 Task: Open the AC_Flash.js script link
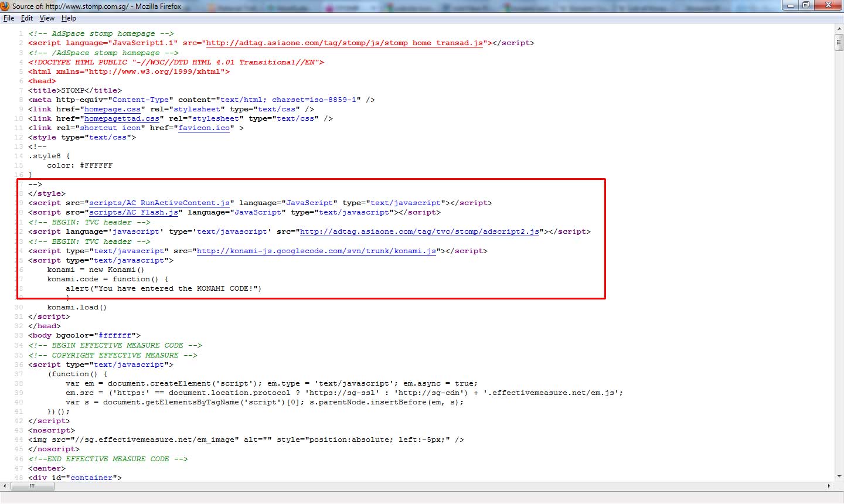tap(134, 212)
